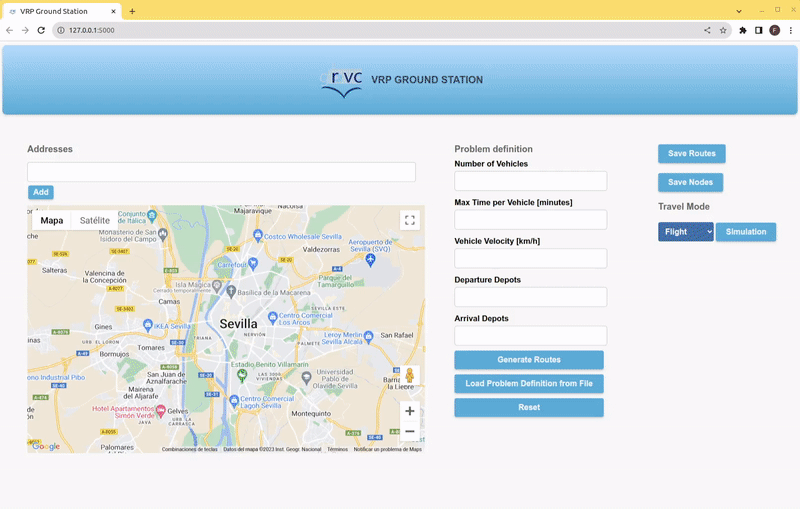Screen dimensions: 800x509
Task: Click the GRVC logo in the header
Action: 342,83
